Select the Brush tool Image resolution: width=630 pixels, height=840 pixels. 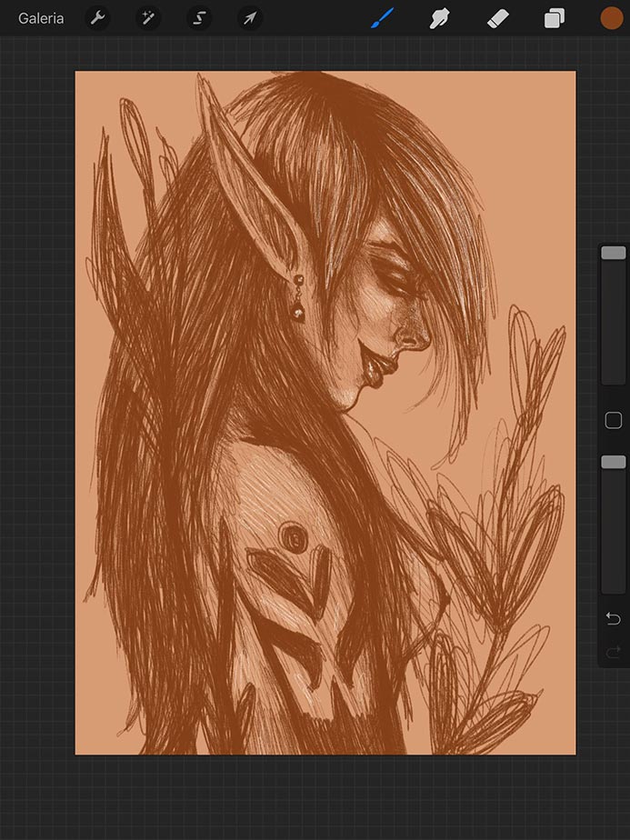[x=383, y=18]
